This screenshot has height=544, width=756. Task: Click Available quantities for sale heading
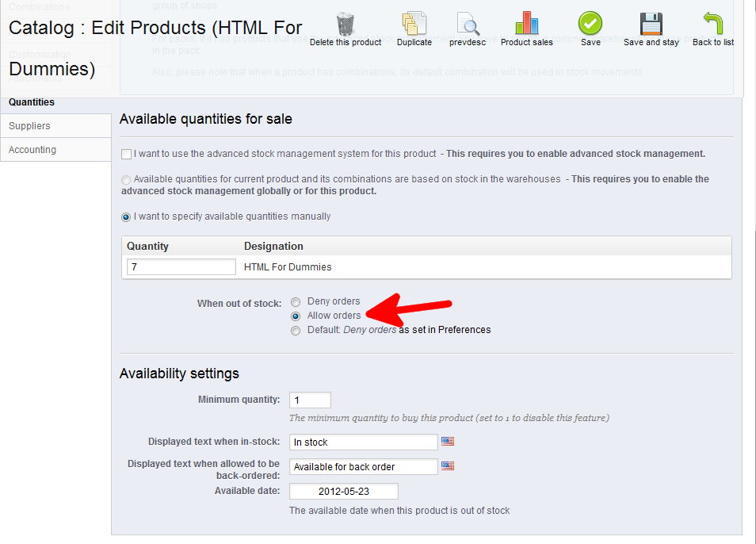click(x=206, y=119)
